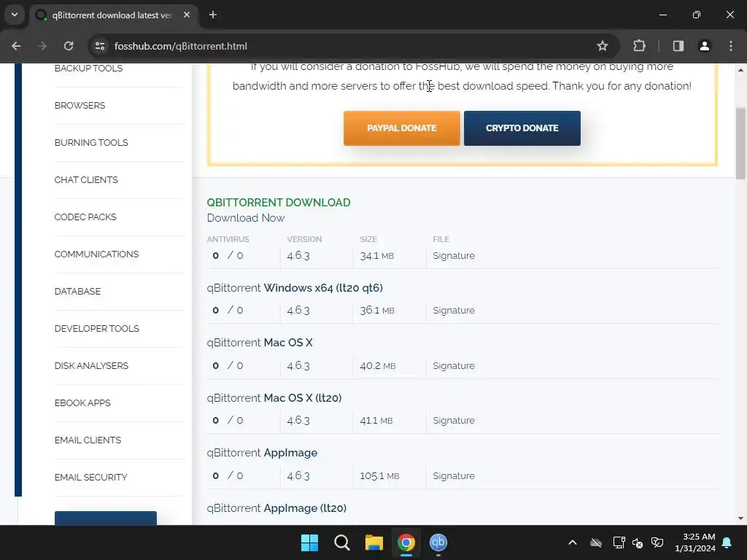The width and height of the screenshot is (747, 560).
Task: Click the PAYPAL DONATE button
Action: click(402, 128)
